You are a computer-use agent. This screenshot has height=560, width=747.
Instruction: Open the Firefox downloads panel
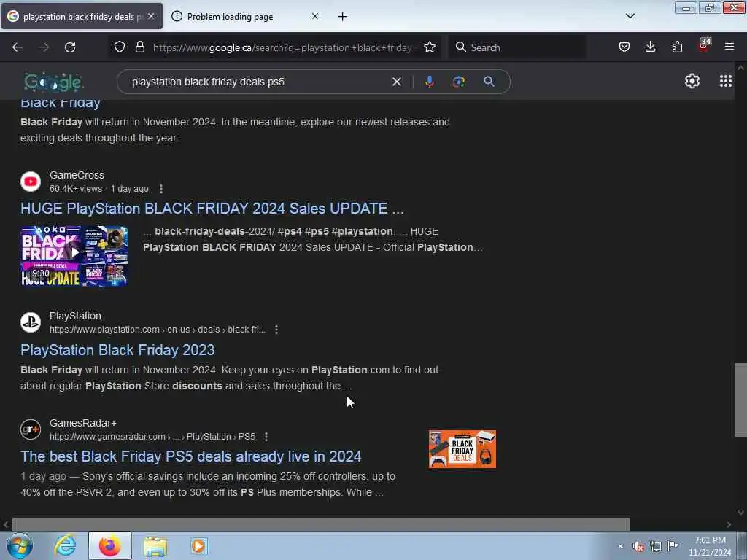[650, 47]
